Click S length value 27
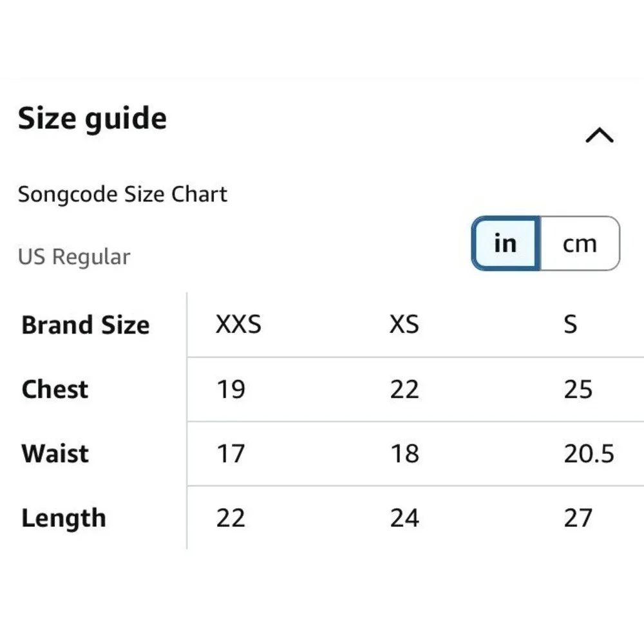 coord(578,518)
